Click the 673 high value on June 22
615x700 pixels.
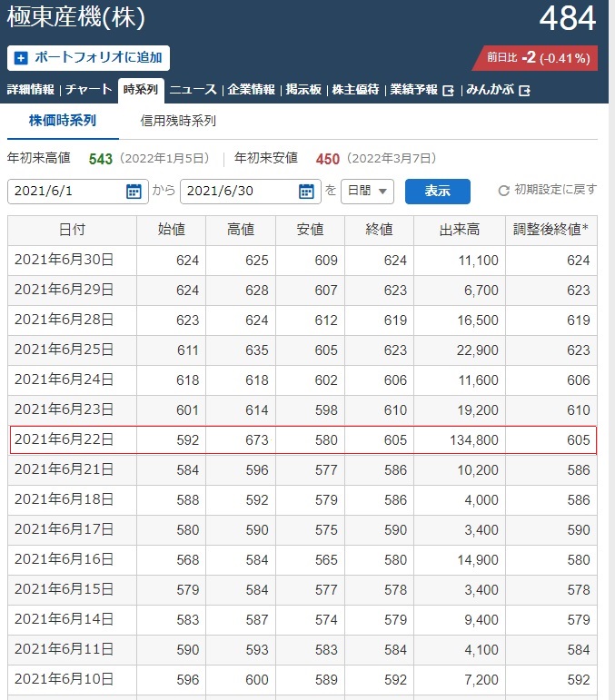click(x=257, y=440)
